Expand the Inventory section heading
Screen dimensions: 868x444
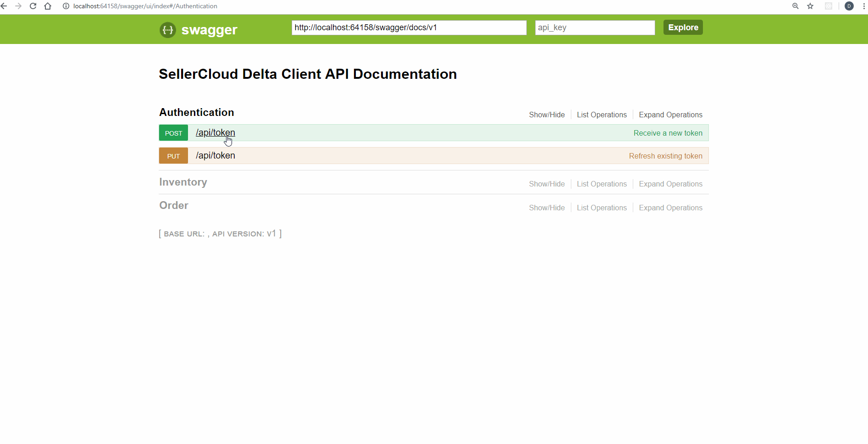click(x=183, y=182)
